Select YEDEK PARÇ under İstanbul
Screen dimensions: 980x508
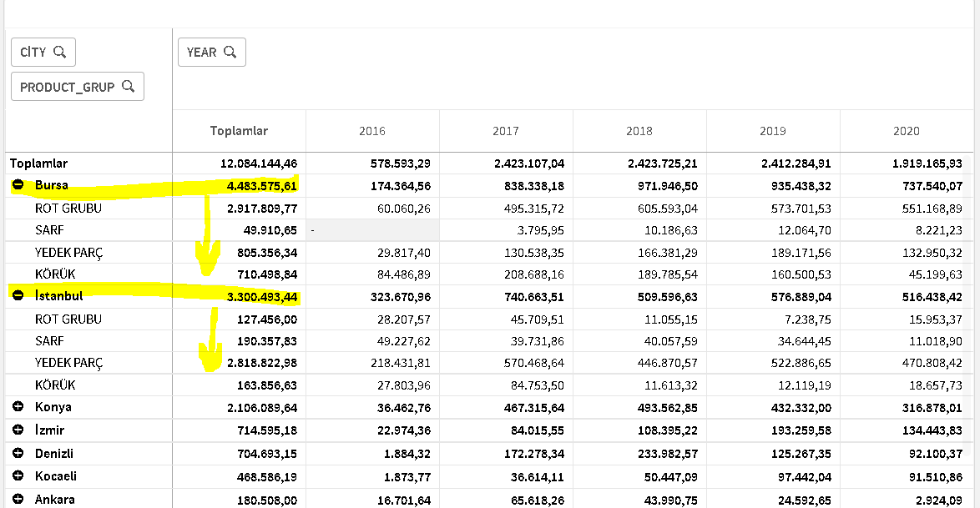point(69,363)
